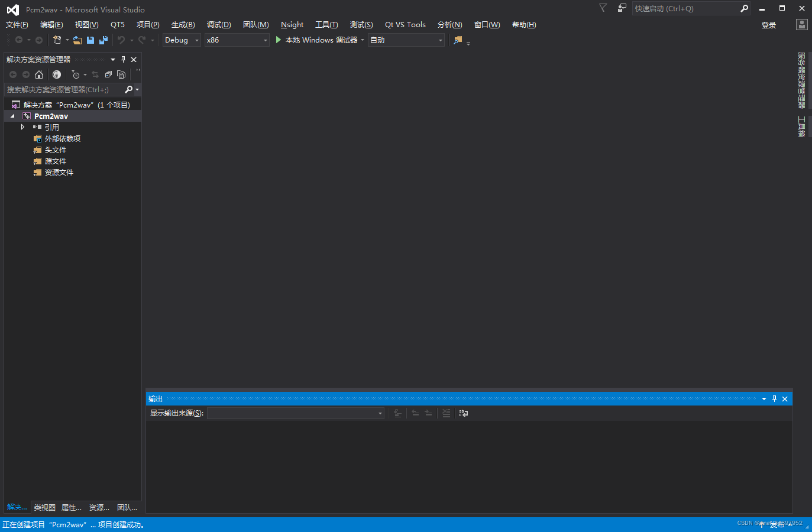Click 登录 to sign in
The width and height of the screenshot is (812, 532).
point(769,25)
